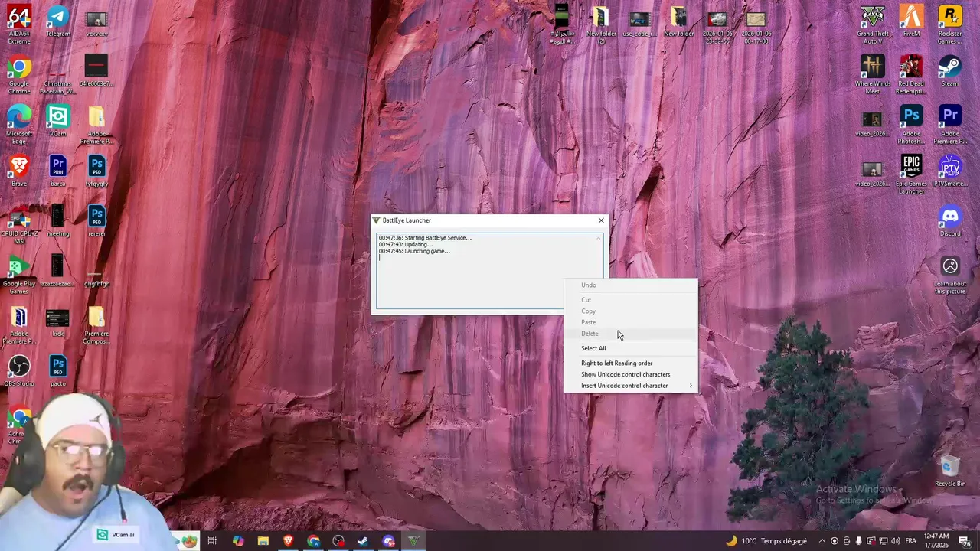Select the Premiere Compos... folder
The height and width of the screenshot is (551, 980).
pos(96,324)
